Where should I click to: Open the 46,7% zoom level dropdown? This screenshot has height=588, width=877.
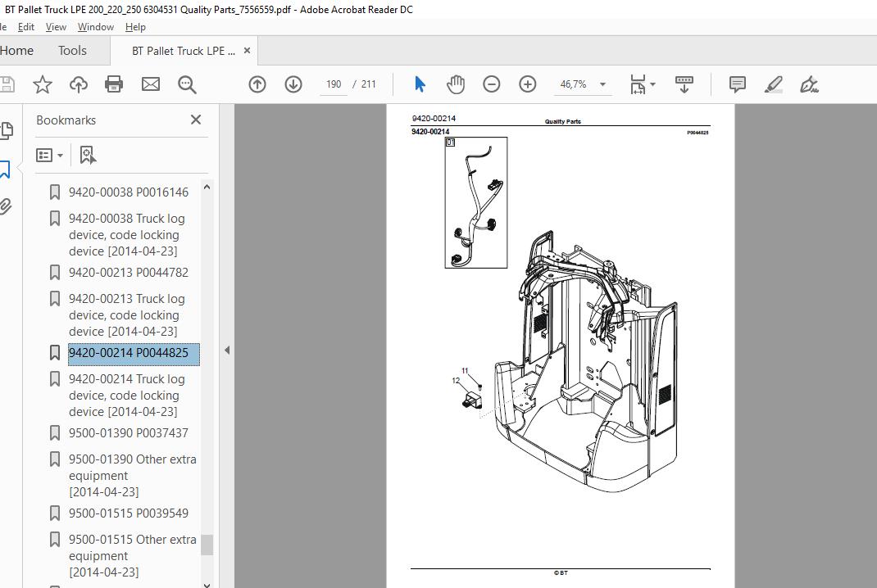[x=602, y=84]
